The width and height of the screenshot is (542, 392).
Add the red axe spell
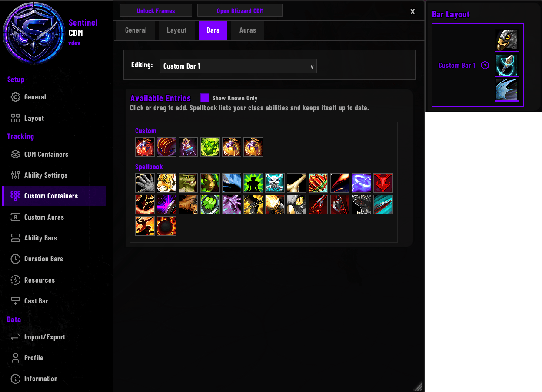coord(340,204)
